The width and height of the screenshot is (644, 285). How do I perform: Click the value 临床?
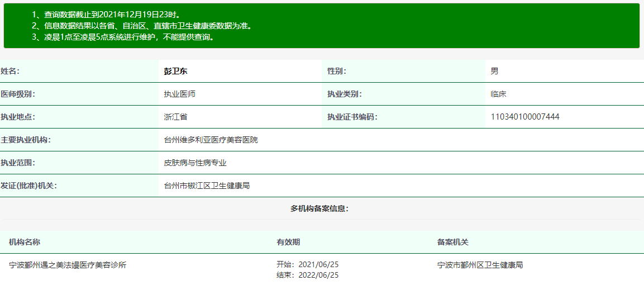(499, 94)
